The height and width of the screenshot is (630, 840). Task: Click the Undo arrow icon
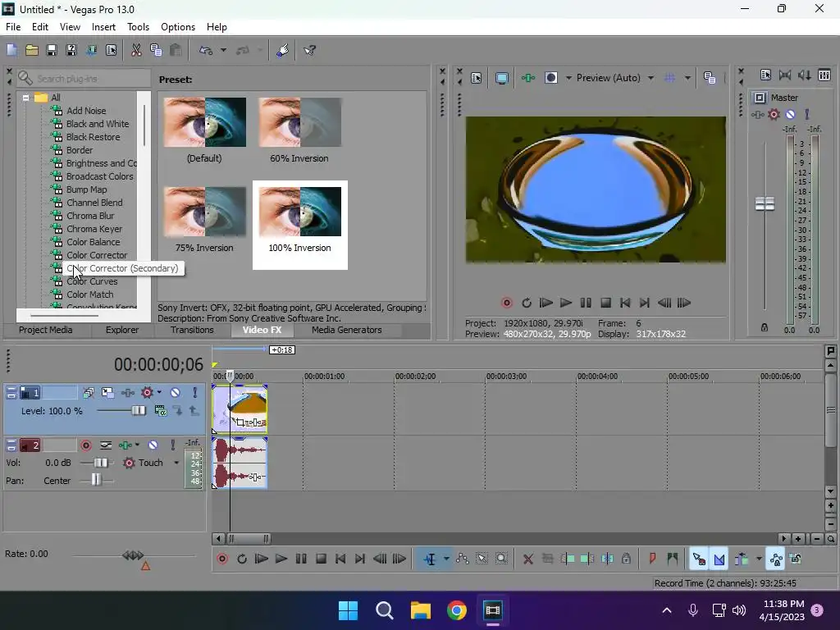(x=206, y=50)
